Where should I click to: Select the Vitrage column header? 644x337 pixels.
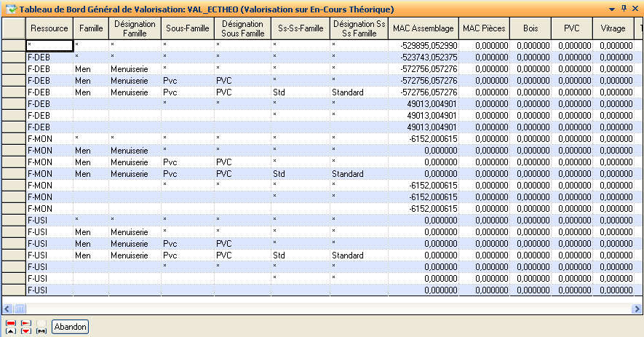[613, 28]
